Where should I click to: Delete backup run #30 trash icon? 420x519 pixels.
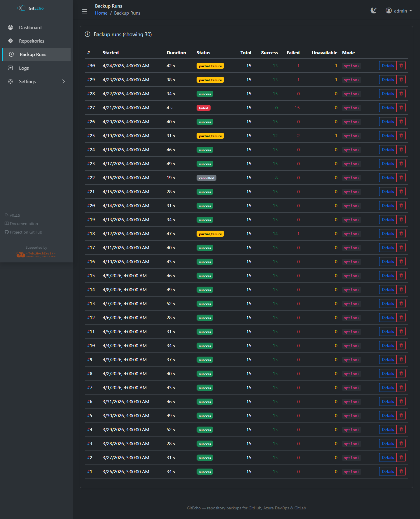pos(401,66)
